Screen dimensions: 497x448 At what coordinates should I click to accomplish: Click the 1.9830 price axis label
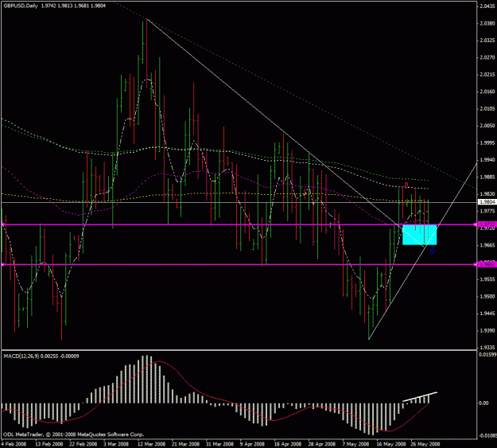tap(487, 194)
